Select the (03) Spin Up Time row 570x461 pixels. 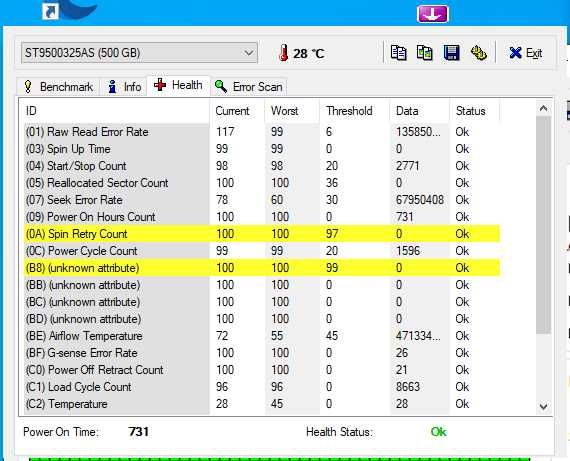point(262,149)
